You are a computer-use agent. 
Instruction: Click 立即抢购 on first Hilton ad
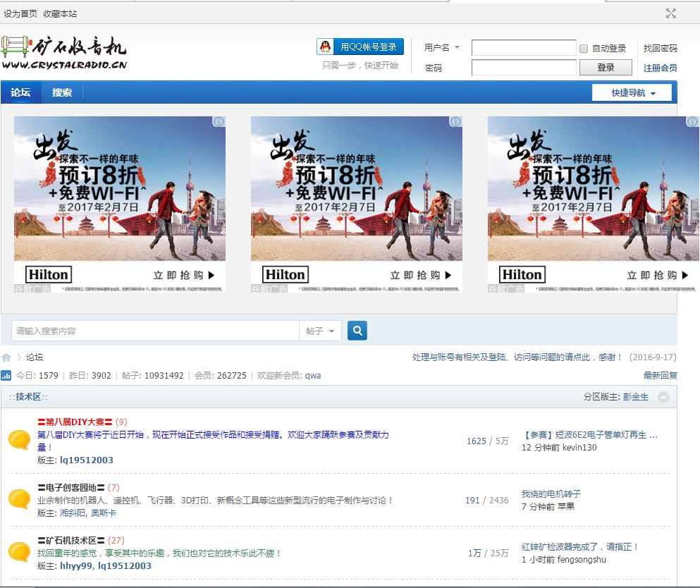click(183, 275)
